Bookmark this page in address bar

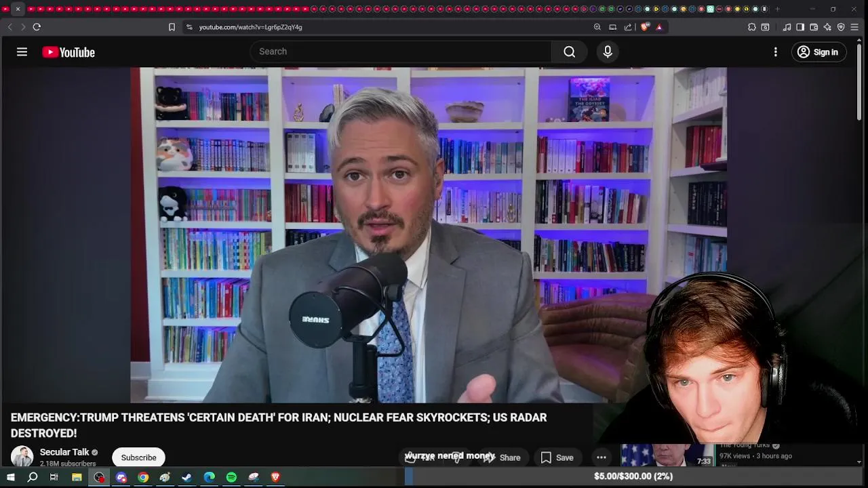(172, 27)
